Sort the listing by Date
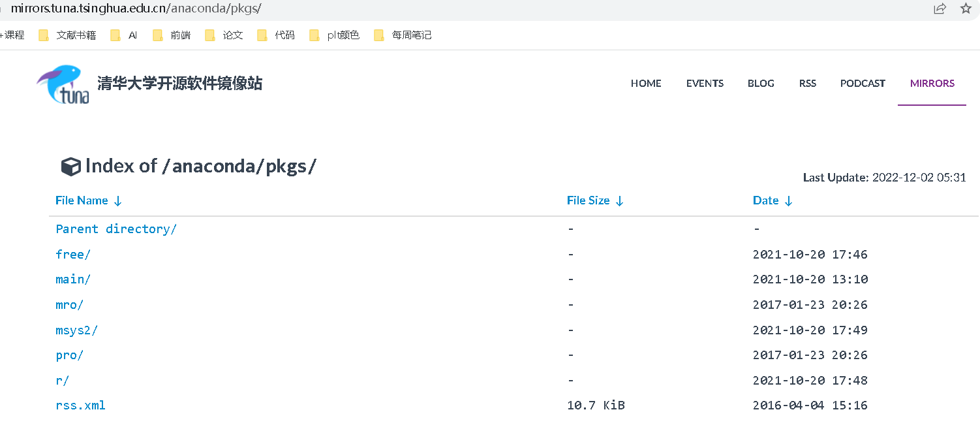 (767, 200)
